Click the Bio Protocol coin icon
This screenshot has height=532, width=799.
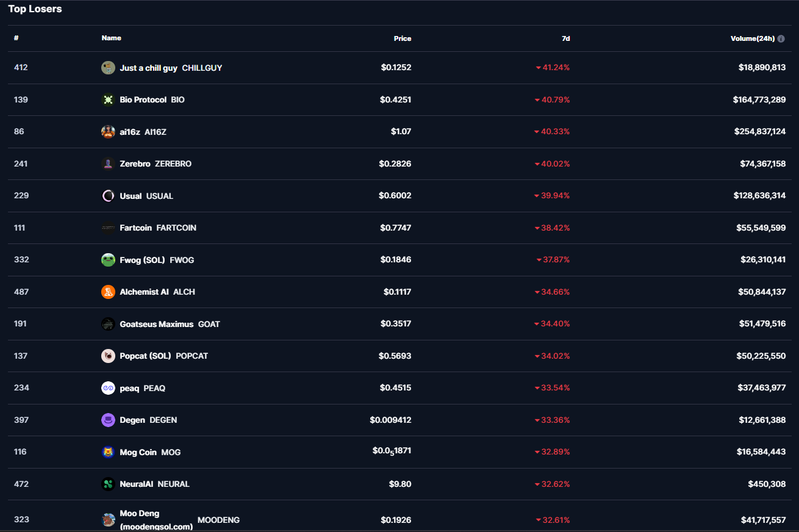(108, 99)
